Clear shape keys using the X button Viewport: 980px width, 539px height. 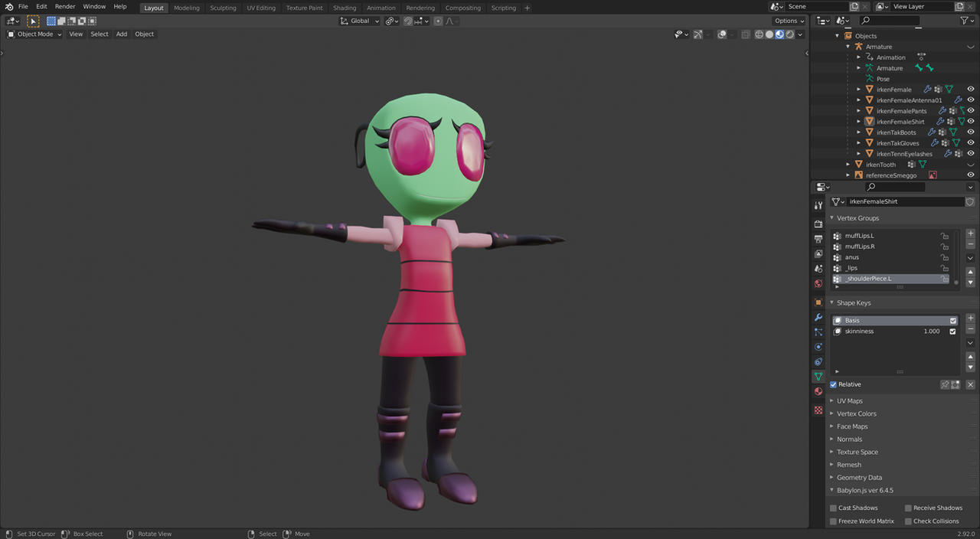970,384
